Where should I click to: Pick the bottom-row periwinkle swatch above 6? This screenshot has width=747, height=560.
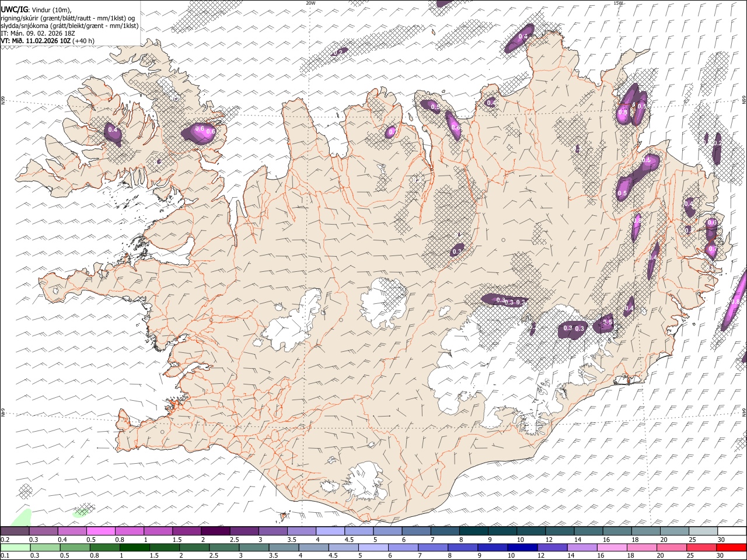[x=403, y=547]
